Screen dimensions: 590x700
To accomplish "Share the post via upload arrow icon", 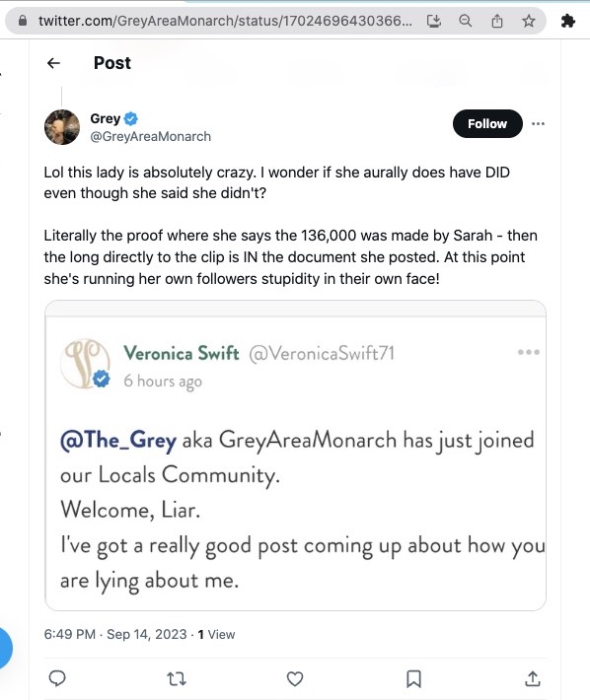I will pyautogui.click(x=533, y=678).
